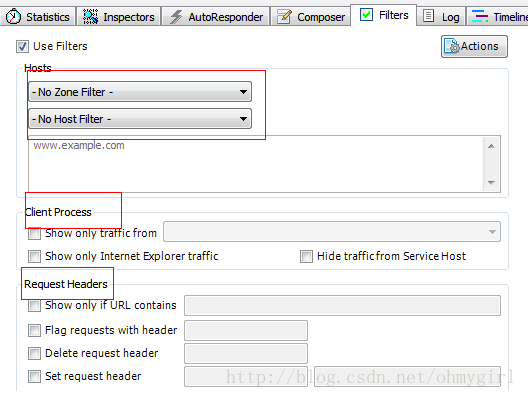Check the Delete request header option
Screen dimensions: 531x393
[35, 353]
